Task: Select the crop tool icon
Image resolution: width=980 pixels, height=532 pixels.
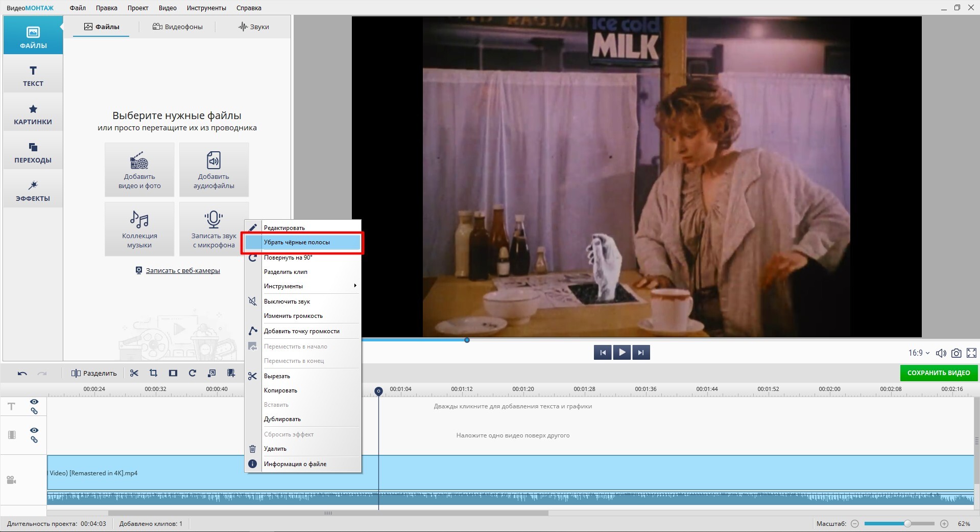Action: pos(153,373)
